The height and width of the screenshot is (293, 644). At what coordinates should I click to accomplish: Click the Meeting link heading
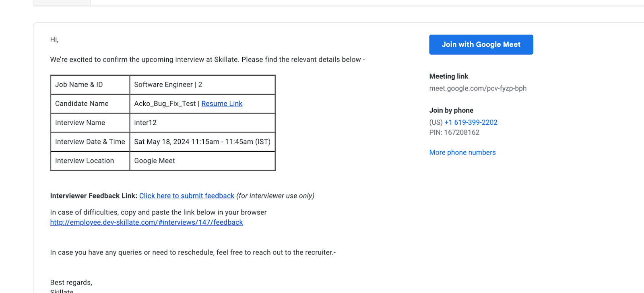[x=449, y=76]
